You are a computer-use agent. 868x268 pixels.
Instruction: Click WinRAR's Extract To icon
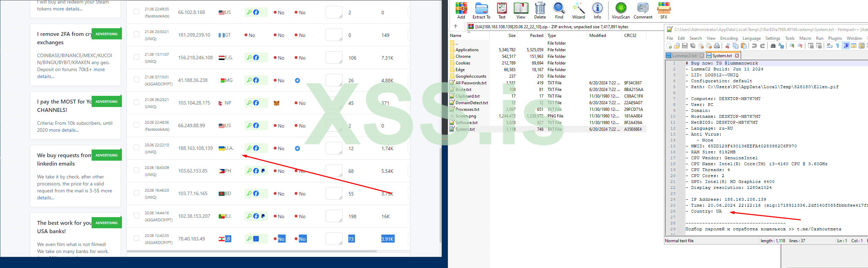(481, 10)
